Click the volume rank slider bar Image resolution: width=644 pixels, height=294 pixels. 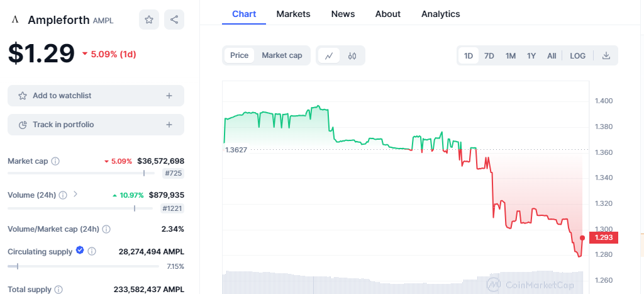(x=80, y=208)
